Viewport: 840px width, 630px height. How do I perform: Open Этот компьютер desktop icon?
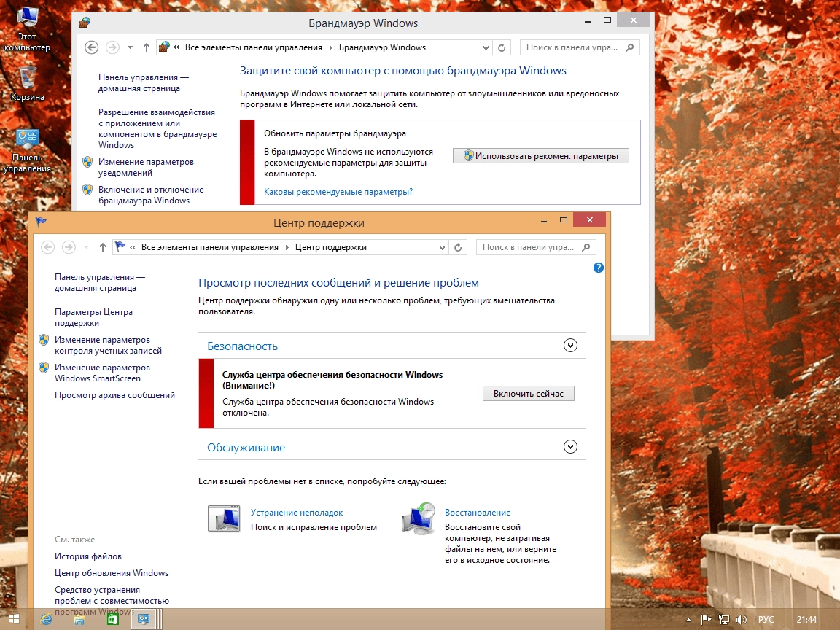[27, 29]
